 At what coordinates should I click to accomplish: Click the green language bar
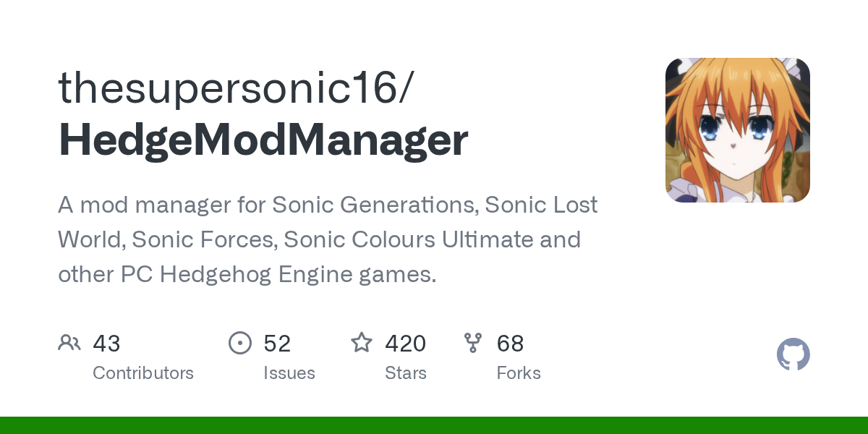pos(434,425)
